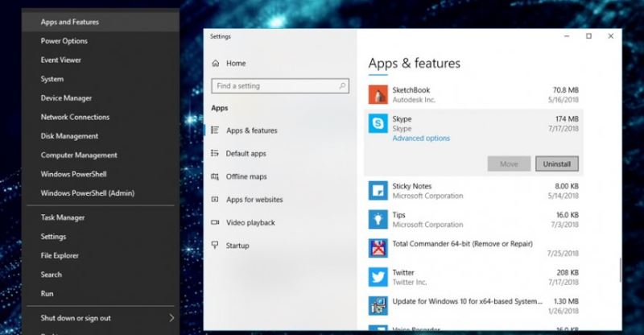The height and width of the screenshot is (335, 644).
Task: Click Twitter Inc. publisher text
Action: tap(410, 283)
